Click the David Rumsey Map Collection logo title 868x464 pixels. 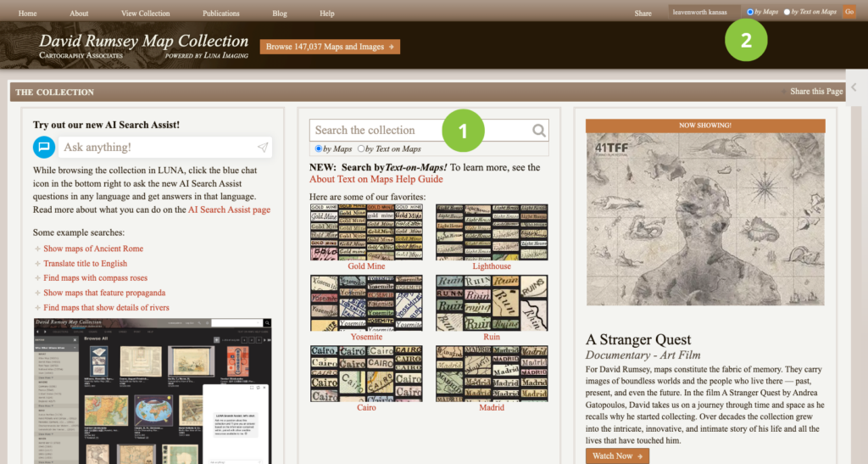(143, 42)
